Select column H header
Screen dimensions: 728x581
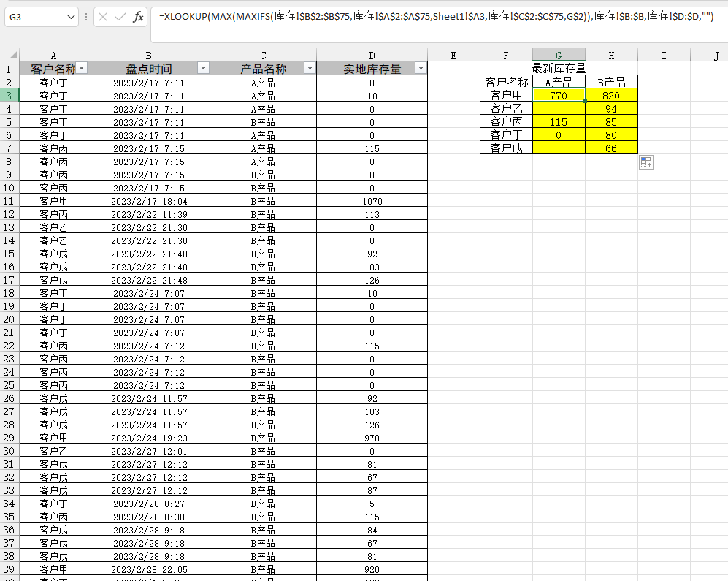(611, 56)
